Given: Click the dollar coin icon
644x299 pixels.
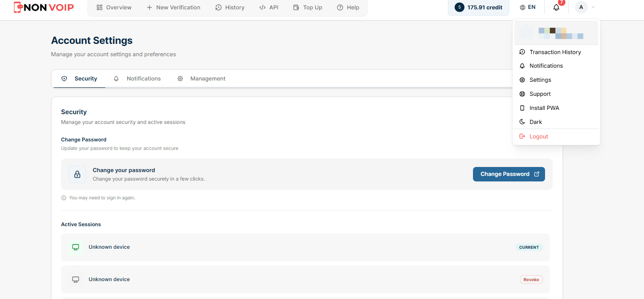Looking at the screenshot, I should click(459, 7).
